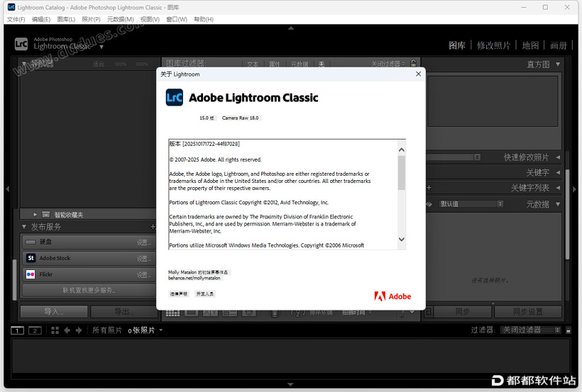Image resolution: width=582 pixels, height=392 pixels.
Task: Select the painter spray can tool
Action: coord(275,313)
